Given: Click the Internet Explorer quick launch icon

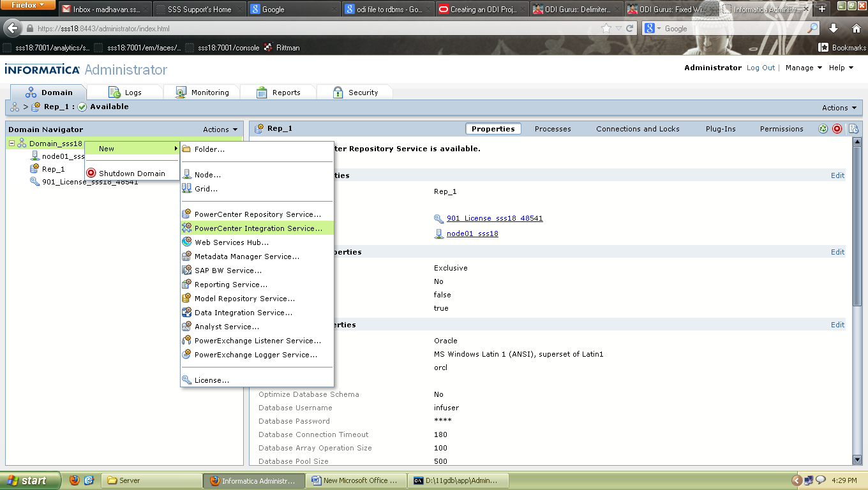Looking at the screenshot, I should pos(89,480).
